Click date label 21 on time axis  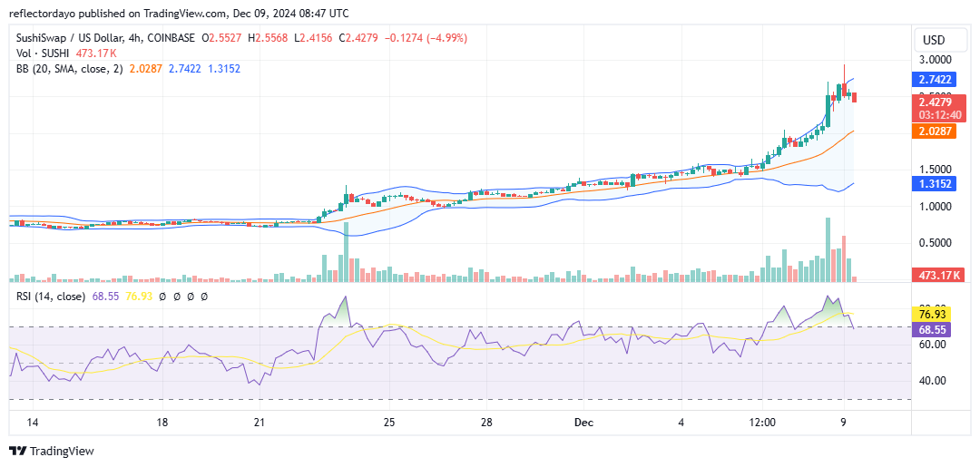coord(260,423)
